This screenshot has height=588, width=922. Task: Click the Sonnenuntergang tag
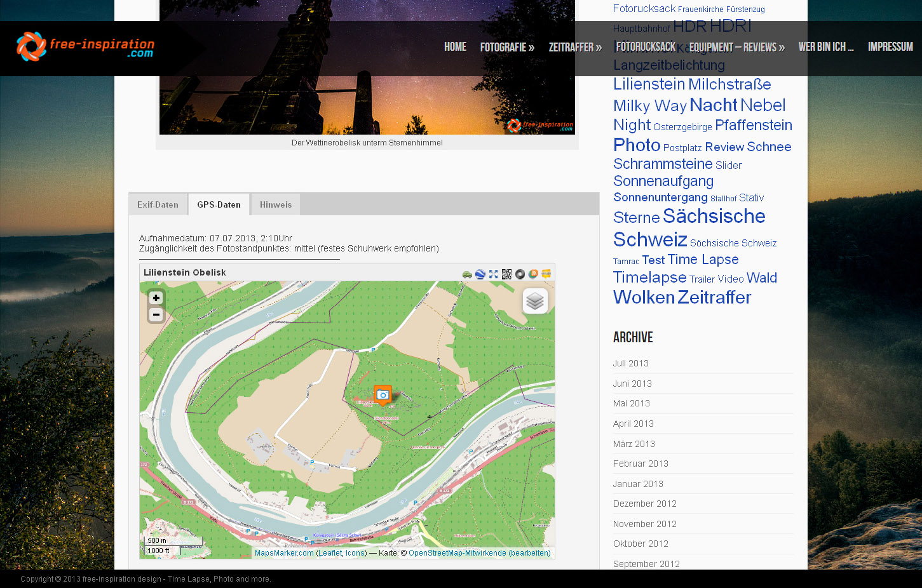(660, 197)
